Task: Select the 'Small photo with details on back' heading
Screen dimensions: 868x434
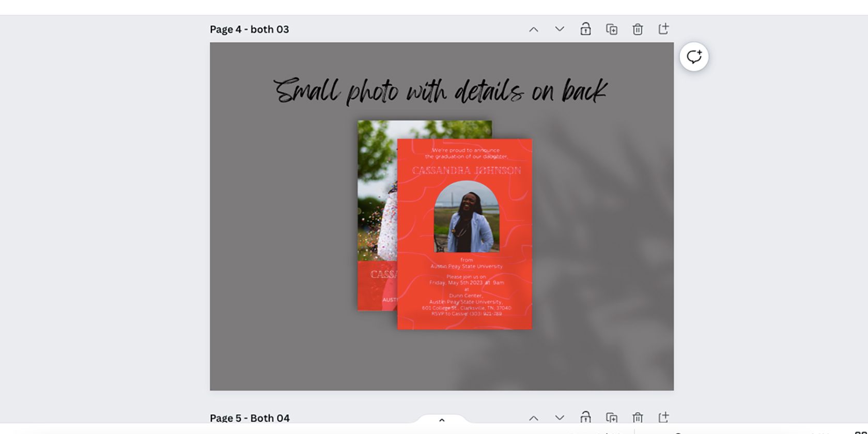Action: coord(440,91)
